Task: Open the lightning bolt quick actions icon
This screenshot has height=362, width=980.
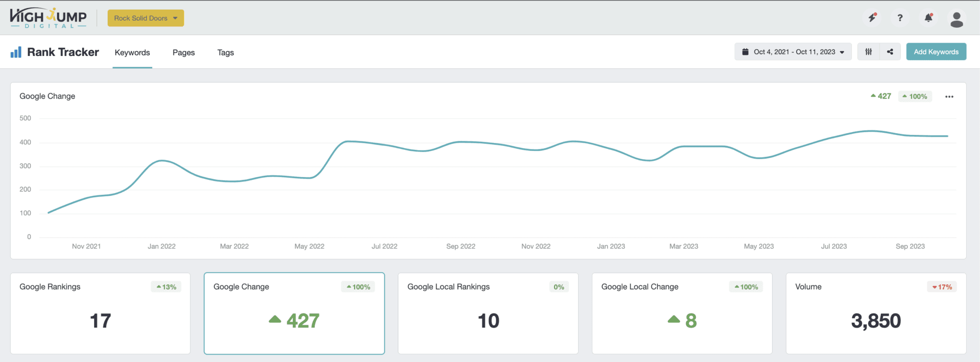Action: pyautogui.click(x=872, y=18)
